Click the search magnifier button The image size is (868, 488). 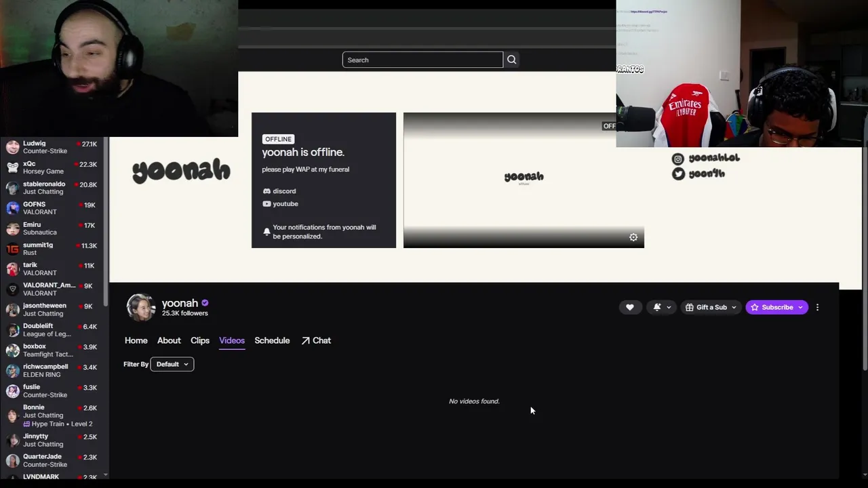(512, 60)
